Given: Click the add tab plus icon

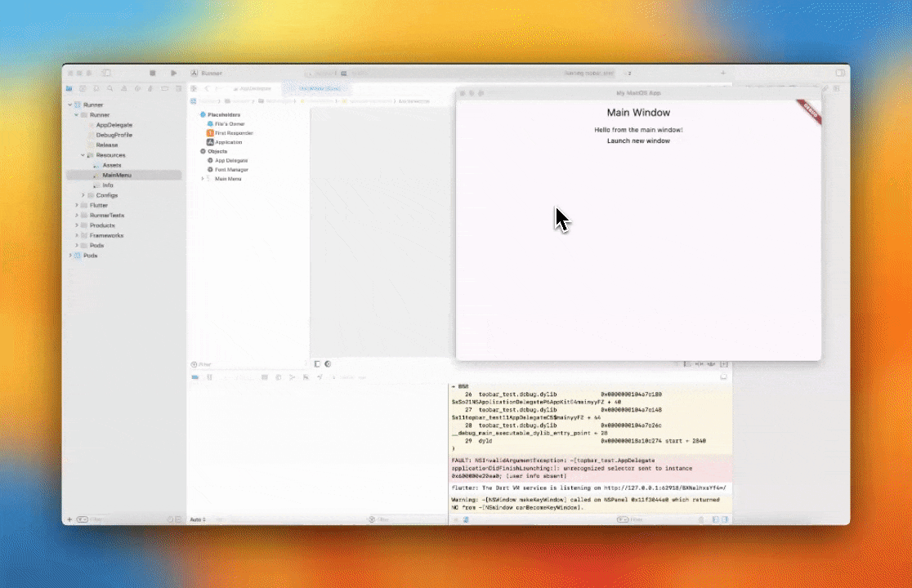Looking at the screenshot, I should tap(723, 73).
